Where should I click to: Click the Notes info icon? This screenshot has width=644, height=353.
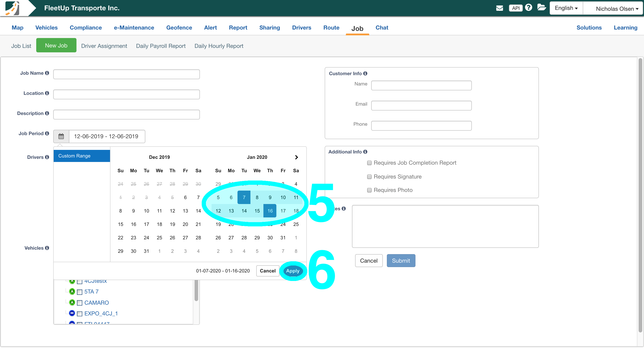(x=344, y=208)
